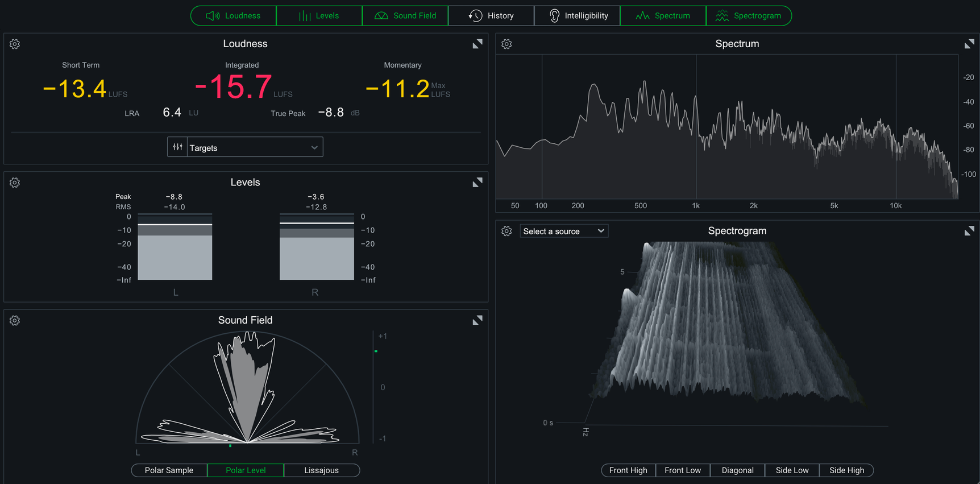The width and height of the screenshot is (980, 484).
Task: Click right channel RMS value -12.8
Action: pyautogui.click(x=316, y=207)
